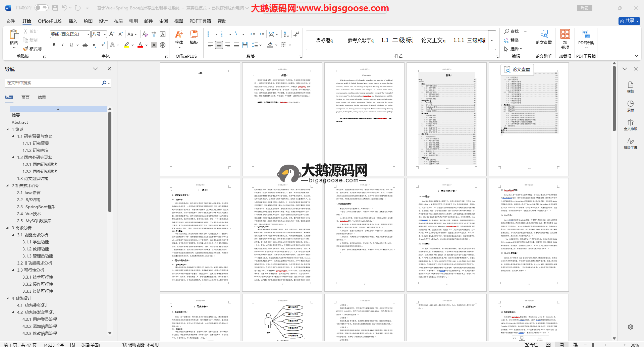Select the 论文正文 style in gallery
644x347 pixels.
[433, 40]
